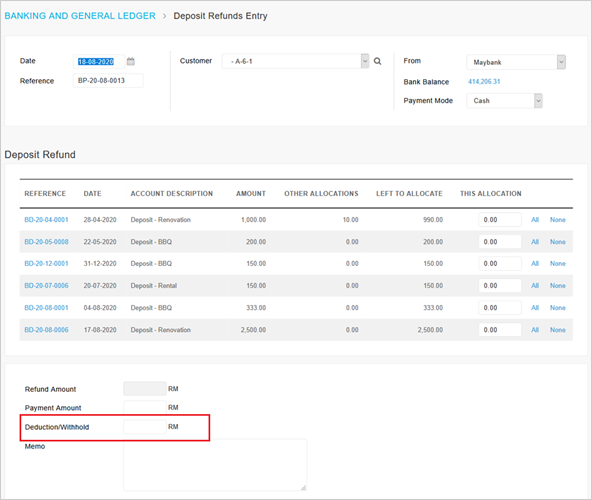Screen dimensions: 592x500
Task: Click the customer search magnifier icon
Action: pos(377,61)
